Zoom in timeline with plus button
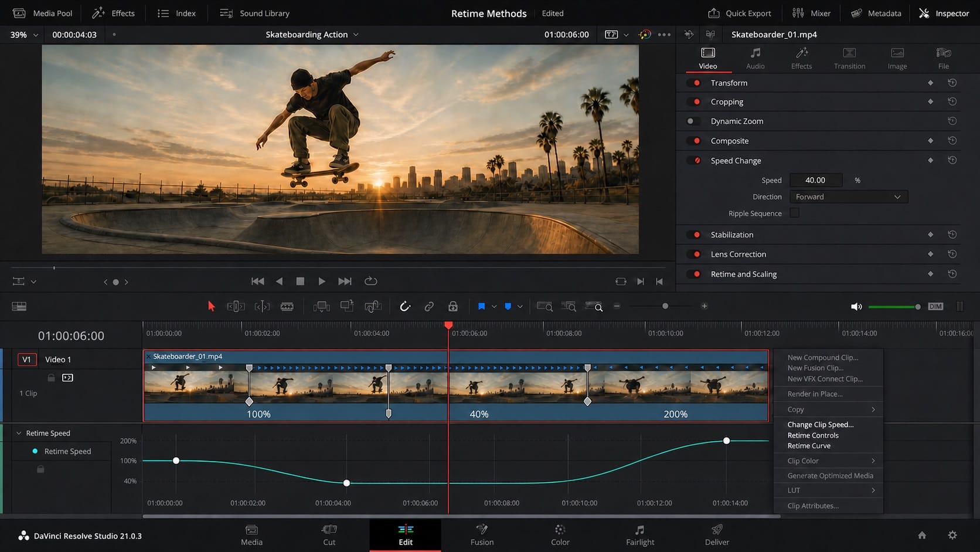This screenshot has height=552, width=980. point(705,306)
